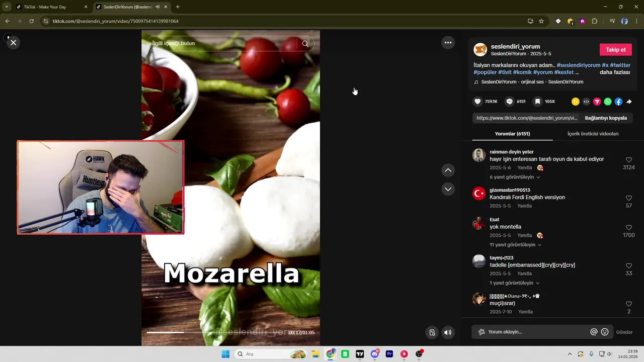Open the #twitter hashtag
Image resolution: width=644 pixels, height=362 pixels.
[x=620, y=65]
